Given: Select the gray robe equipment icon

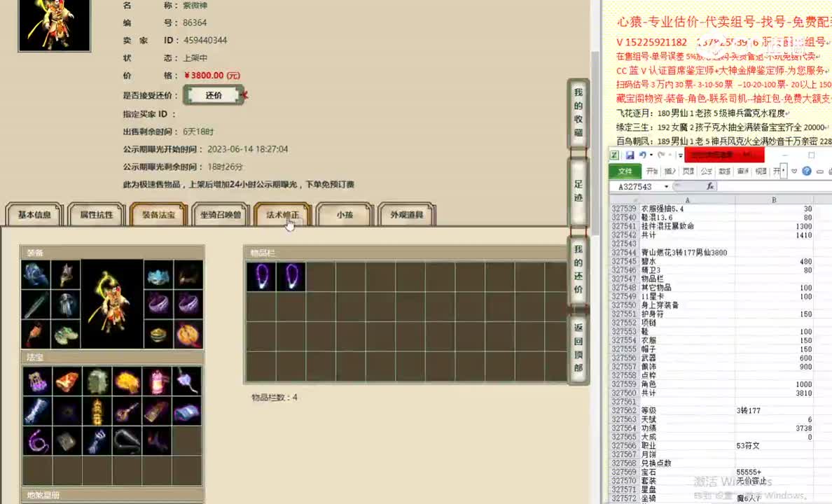Looking at the screenshot, I should (67, 304).
